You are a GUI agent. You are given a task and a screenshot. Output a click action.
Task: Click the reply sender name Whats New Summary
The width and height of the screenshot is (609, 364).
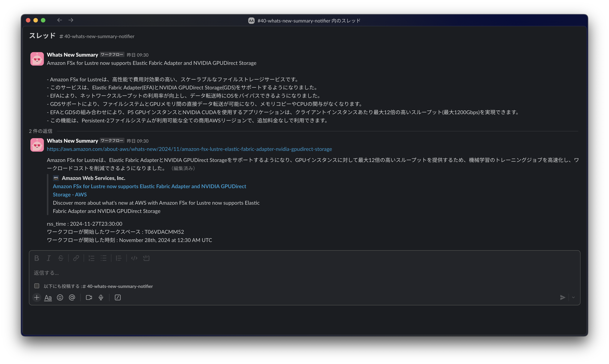[x=72, y=141]
